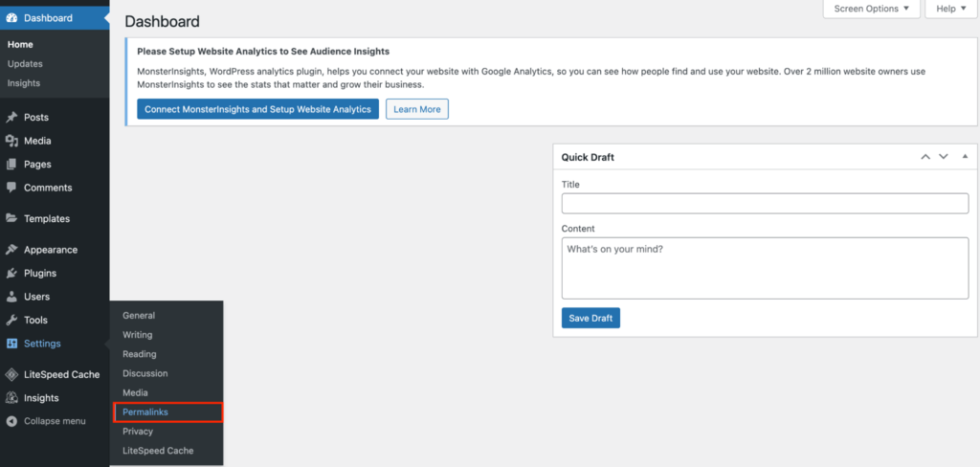
Task: Click the Appearance paintbrush icon
Action: tap(11, 250)
